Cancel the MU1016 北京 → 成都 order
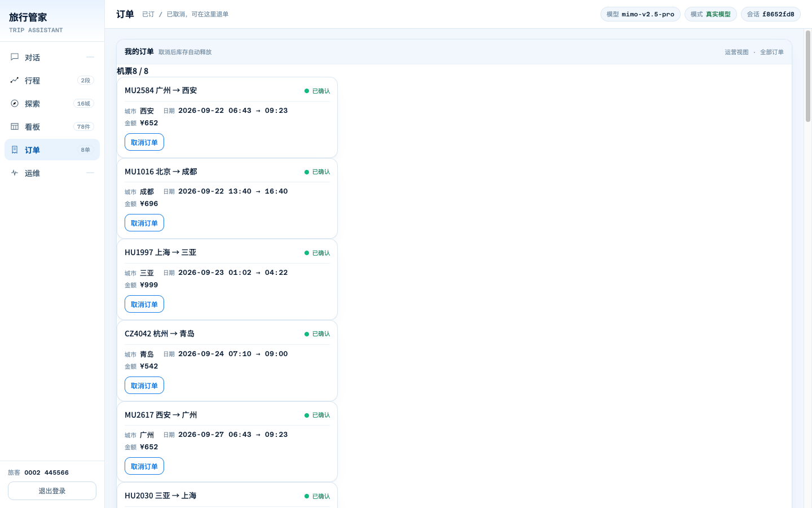 pyautogui.click(x=144, y=223)
